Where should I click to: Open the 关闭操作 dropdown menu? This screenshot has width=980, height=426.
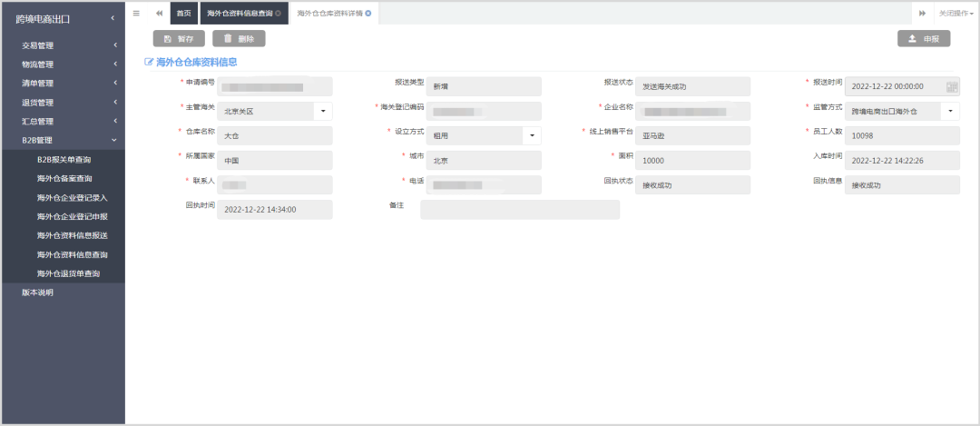pyautogui.click(x=957, y=13)
